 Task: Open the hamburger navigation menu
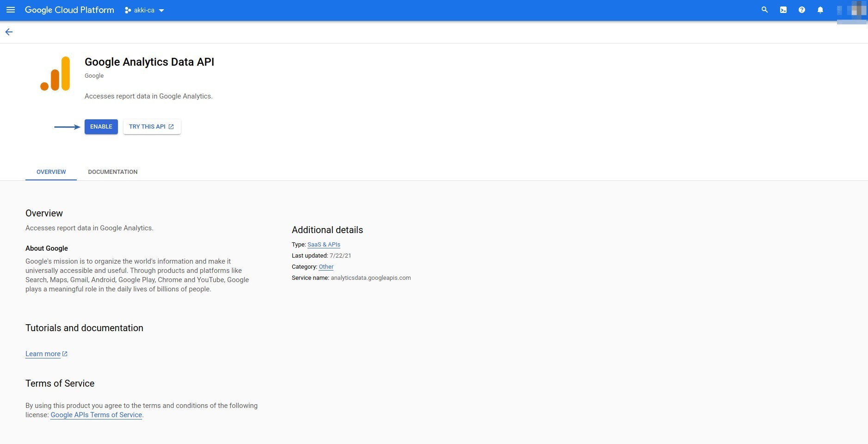pyautogui.click(x=11, y=10)
